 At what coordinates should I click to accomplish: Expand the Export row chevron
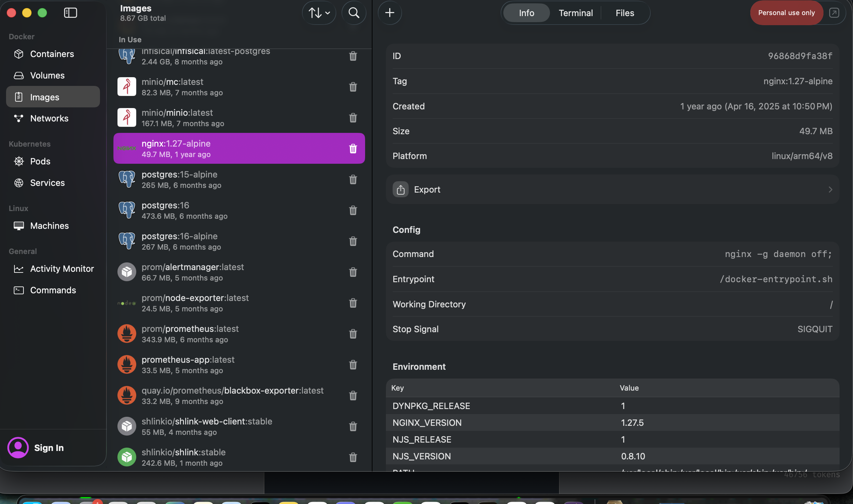pyautogui.click(x=830, y=190)
